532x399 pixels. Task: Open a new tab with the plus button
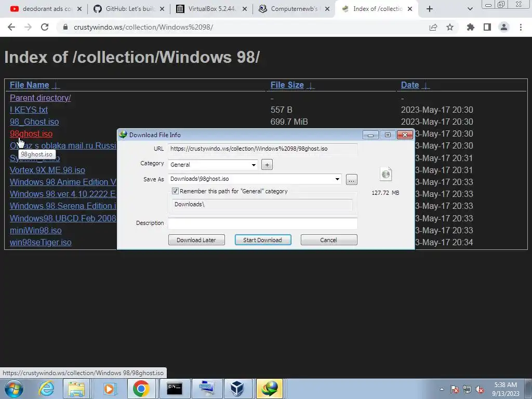point(430,9)
